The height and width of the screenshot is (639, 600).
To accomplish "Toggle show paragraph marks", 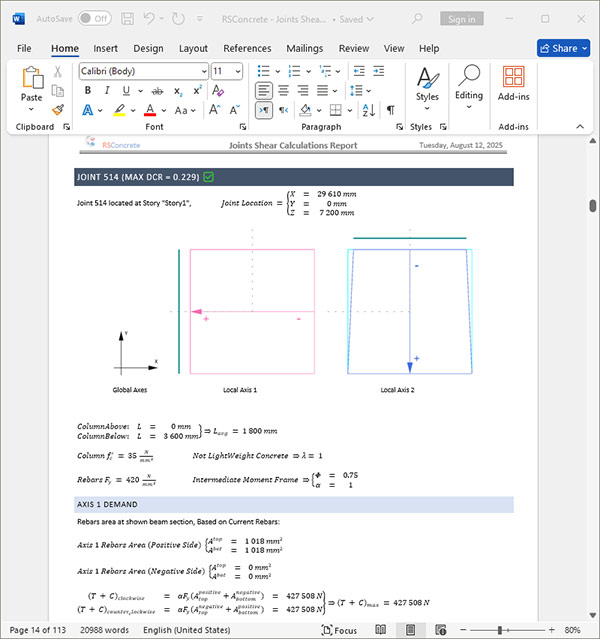I will (x=390, y=110).
